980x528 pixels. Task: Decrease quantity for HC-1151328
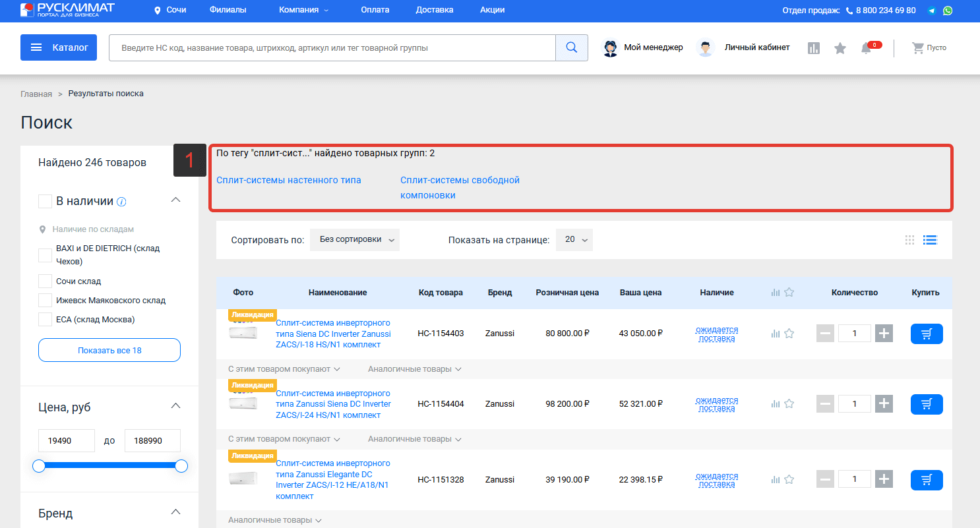[825, 480]
